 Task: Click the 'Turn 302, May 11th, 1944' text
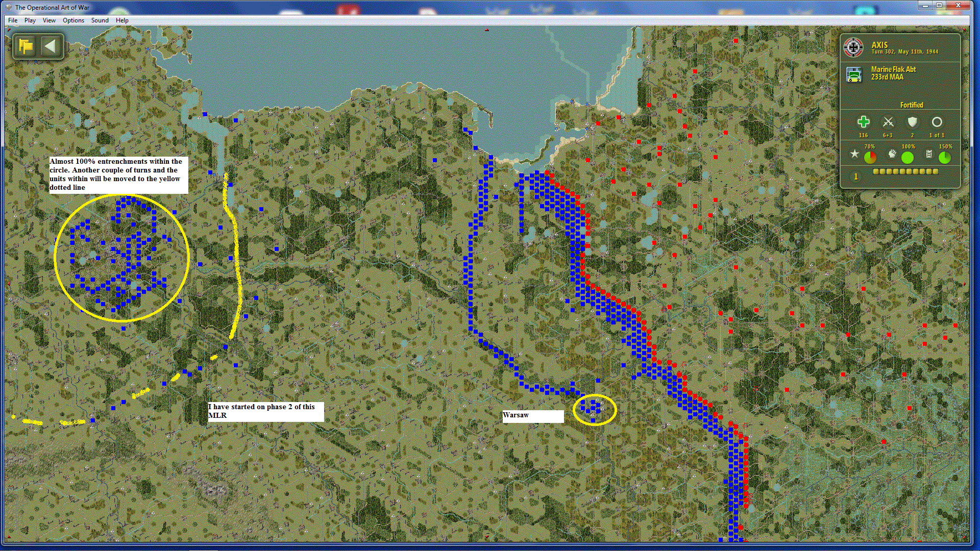tap(904, 52)
